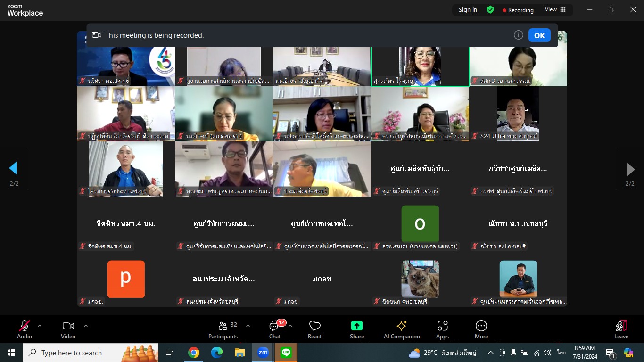
Task: Open Task View on the taskbar
Action: (x=170, y=353)
